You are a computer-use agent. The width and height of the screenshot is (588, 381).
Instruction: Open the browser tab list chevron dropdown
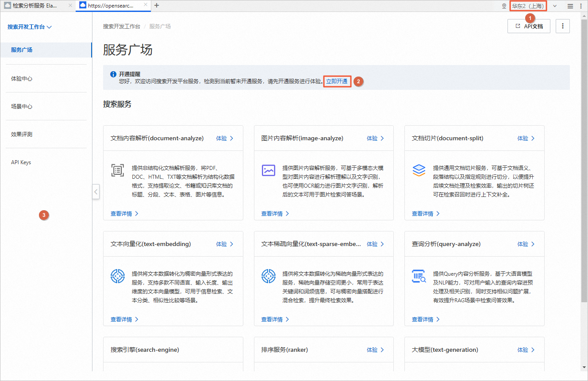pyautogui.click(x=555, y=6)
